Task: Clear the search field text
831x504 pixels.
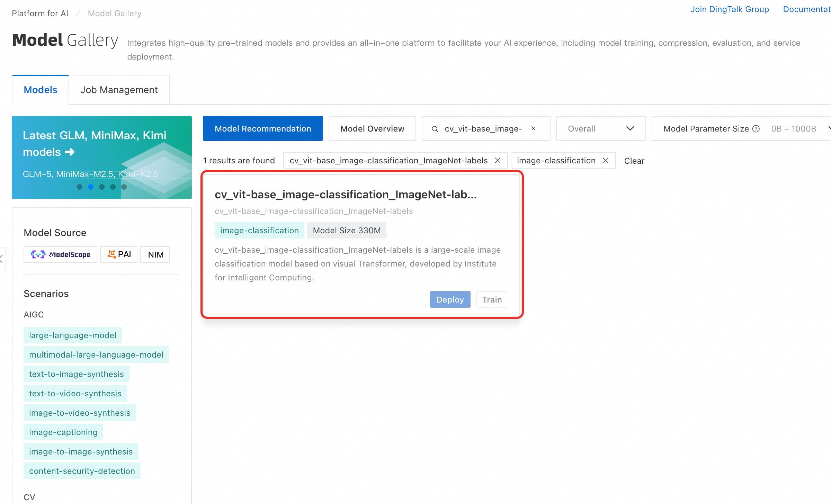Action: [533, 128]
